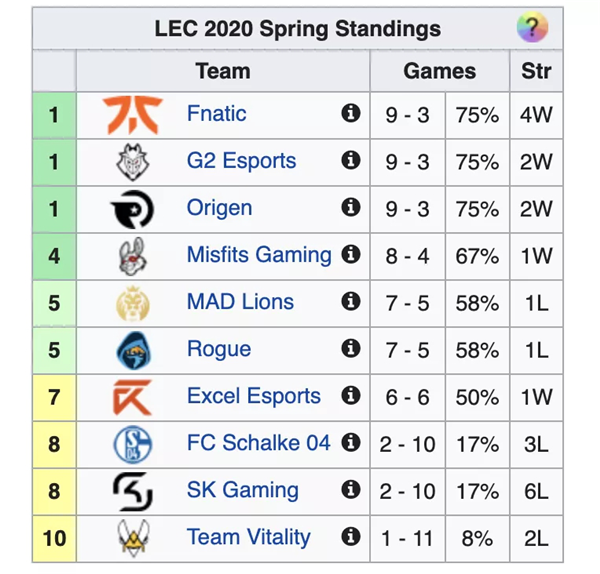Select the FC Schalke 04 crest logo

coord(133,444)
